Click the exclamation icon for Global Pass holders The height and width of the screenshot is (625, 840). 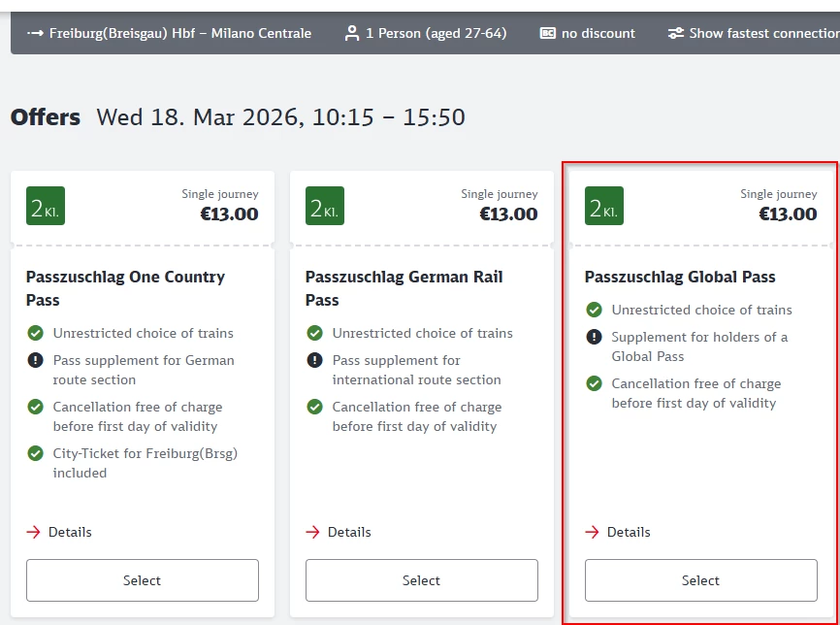coord(595,337)
